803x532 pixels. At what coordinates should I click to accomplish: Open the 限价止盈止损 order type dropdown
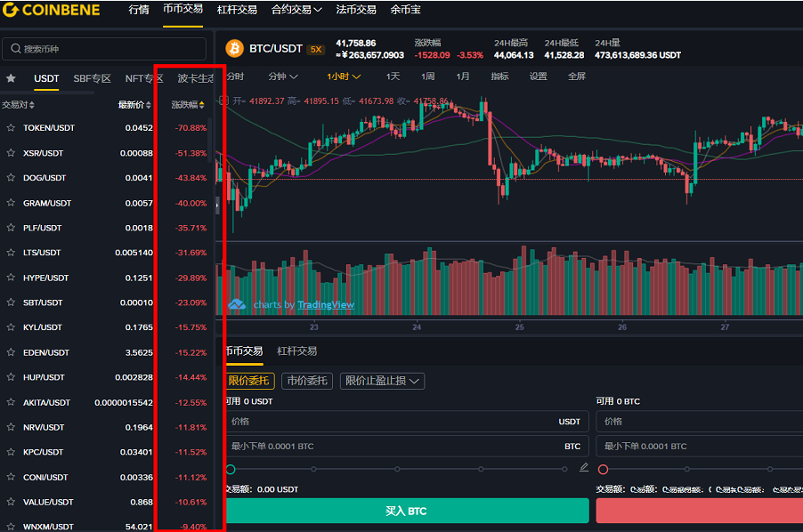tap(382, 381)
